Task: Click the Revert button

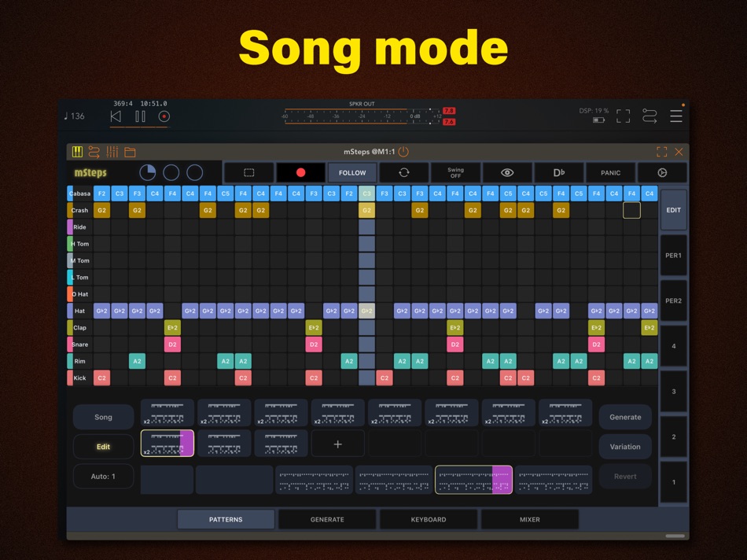Action: click(x=625, y=476)
